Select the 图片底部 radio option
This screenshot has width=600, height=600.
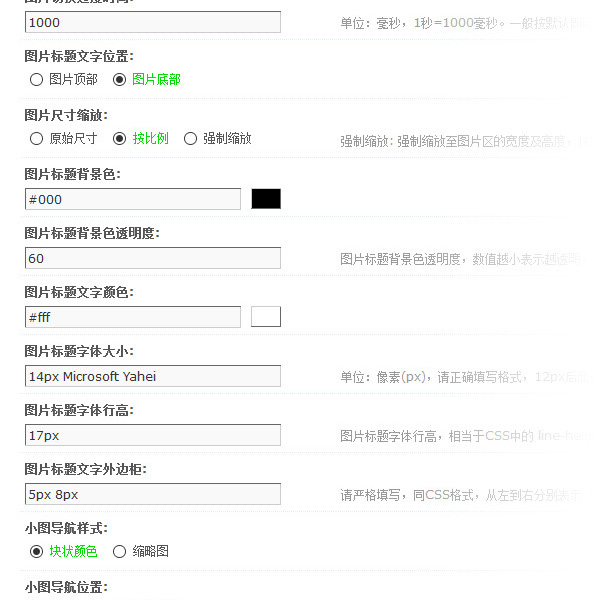click(x=120, y=79)
